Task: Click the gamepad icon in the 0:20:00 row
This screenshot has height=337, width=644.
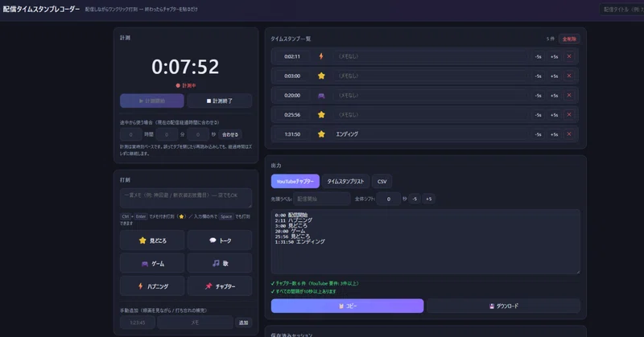Action: pos(321,95)
